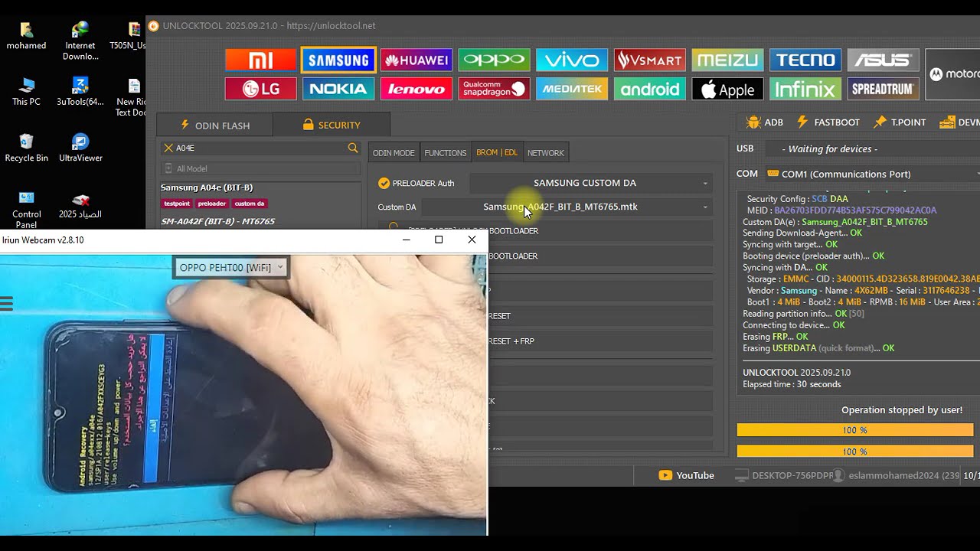Viewport: 980px width, 551px height.
Task: Select the OPPO brand logo
Action: click(x=494, y=60)
